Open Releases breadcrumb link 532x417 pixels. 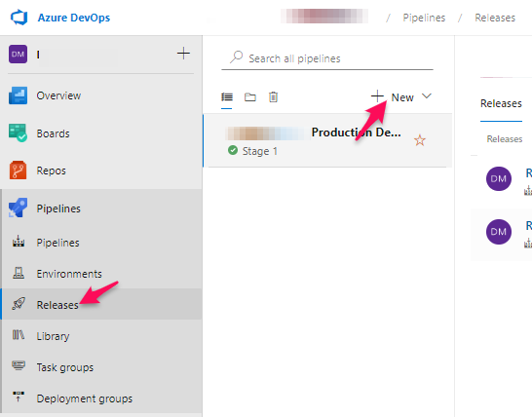(x=495, y=18)
